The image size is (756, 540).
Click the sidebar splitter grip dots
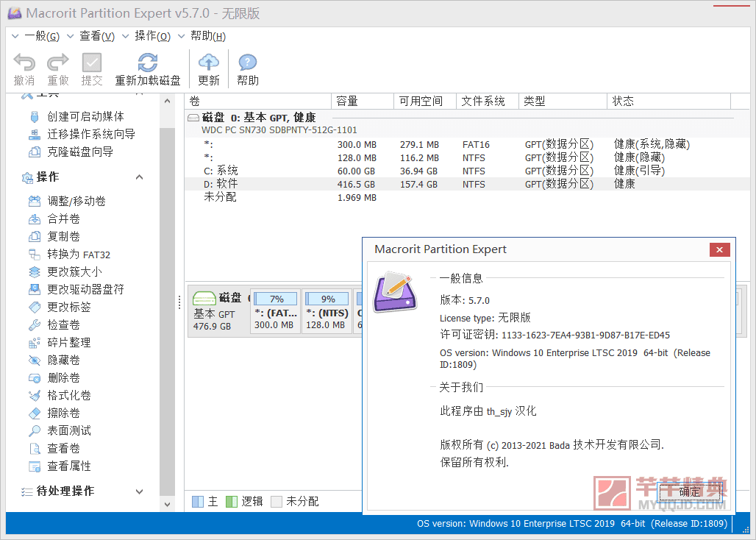coord(179,302)
